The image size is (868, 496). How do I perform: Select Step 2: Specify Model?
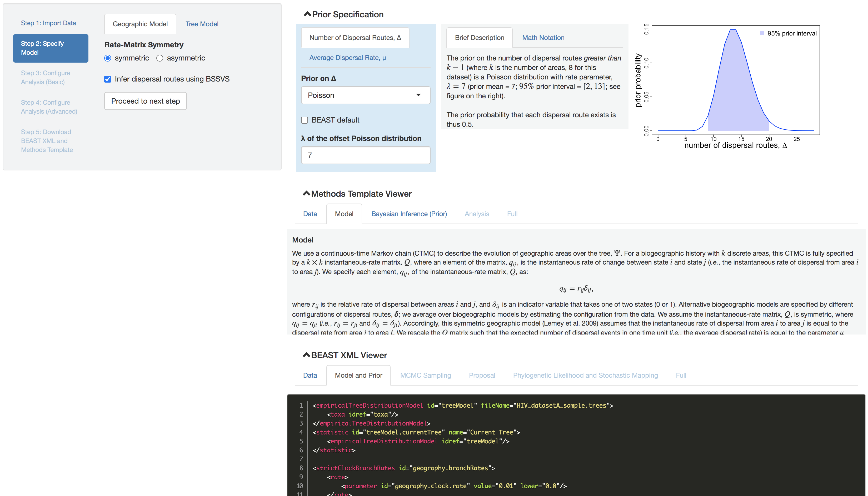click(x=51, y=48)
